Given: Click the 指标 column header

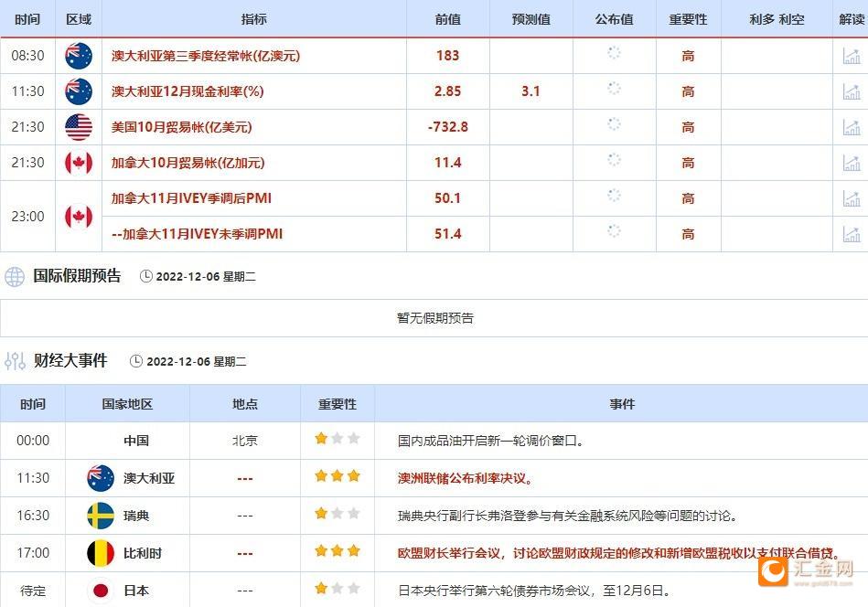Looking at the screenshot, I should click(x=254, y=19).
